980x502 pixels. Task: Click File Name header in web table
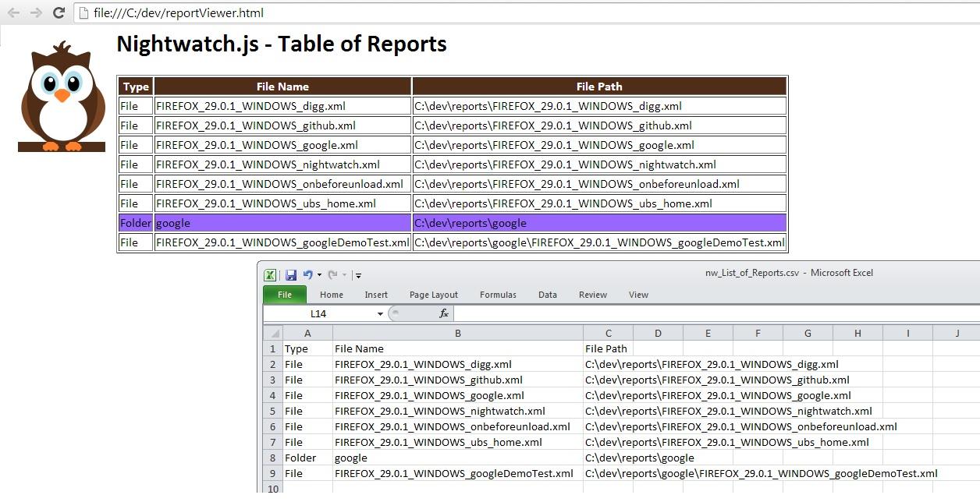coord(282,87)
